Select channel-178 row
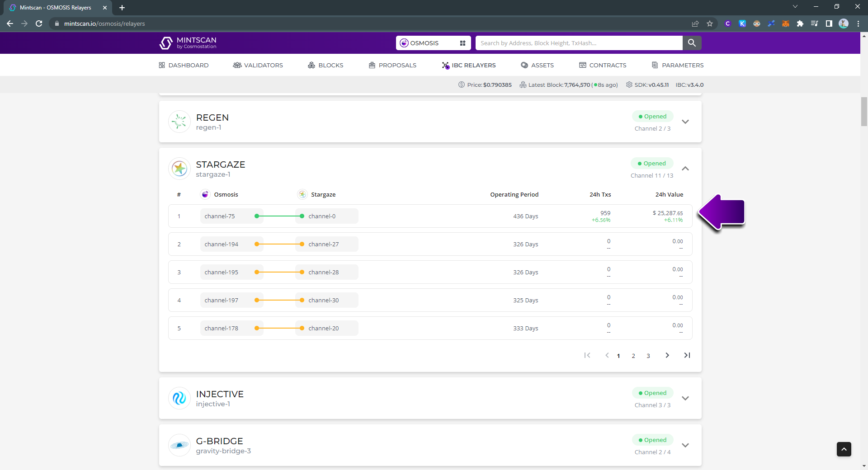This screenshot has width=868, height=470. pos(430,328)
